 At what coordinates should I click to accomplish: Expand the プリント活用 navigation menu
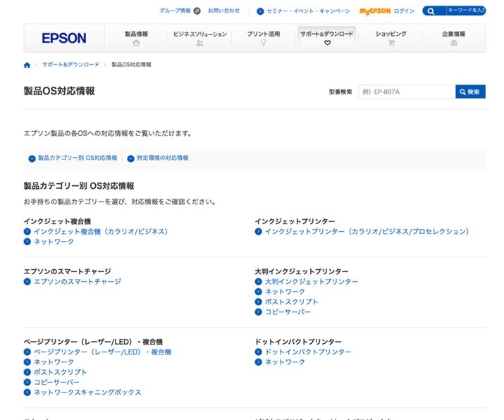[263, 37]
